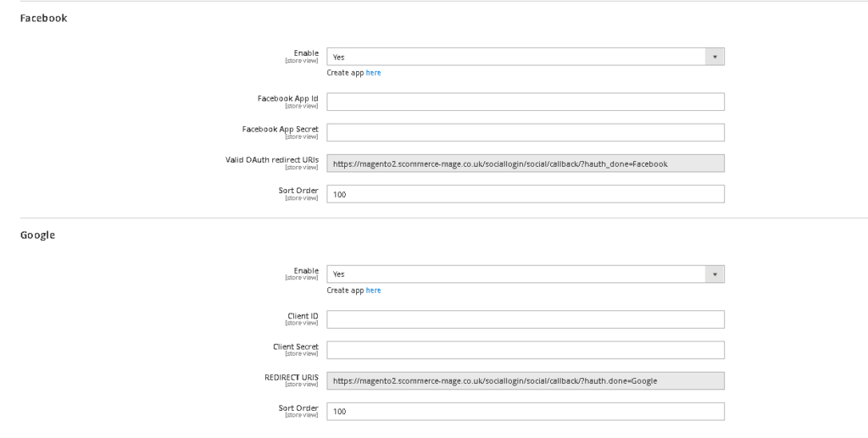Click the 'Client Secret' field label
This screenshot has width=868, height=438.
(x=295, y=347)
